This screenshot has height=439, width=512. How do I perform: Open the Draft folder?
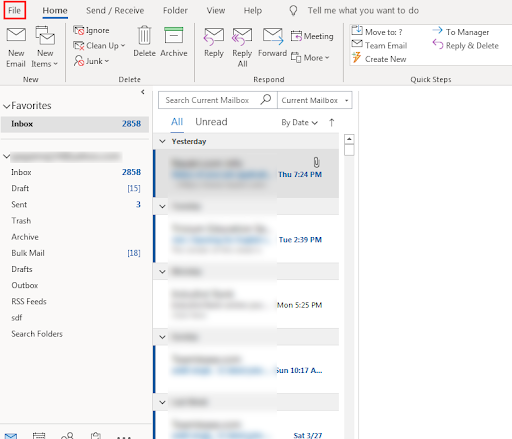point(75,188)
